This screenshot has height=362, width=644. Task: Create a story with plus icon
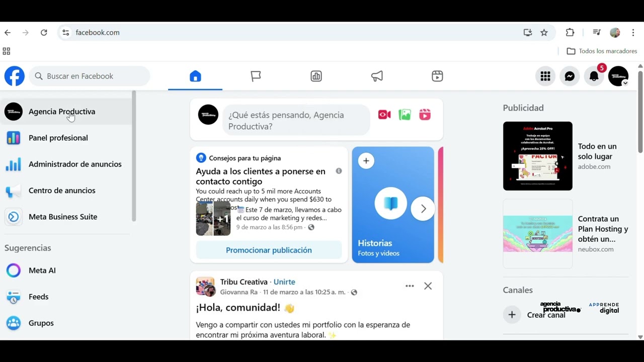(366, 161)
